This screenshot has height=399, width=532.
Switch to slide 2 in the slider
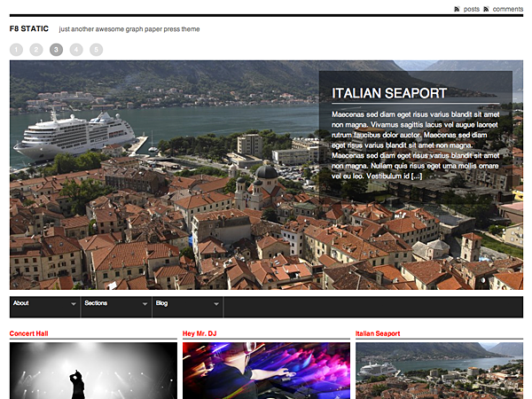pos(36,50)
